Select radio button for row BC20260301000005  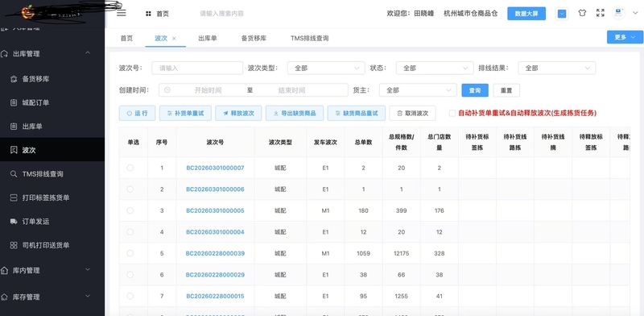[x=130, y=210]
